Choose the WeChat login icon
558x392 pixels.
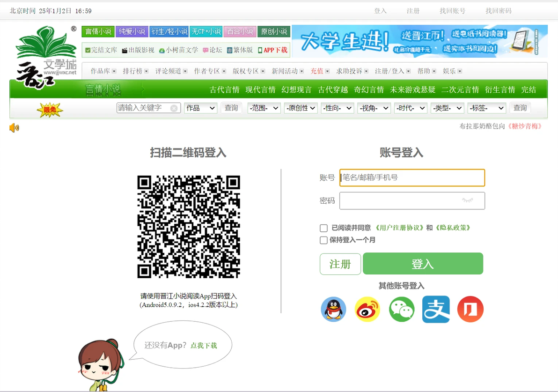pyautogui.click(x=402, y=309)
